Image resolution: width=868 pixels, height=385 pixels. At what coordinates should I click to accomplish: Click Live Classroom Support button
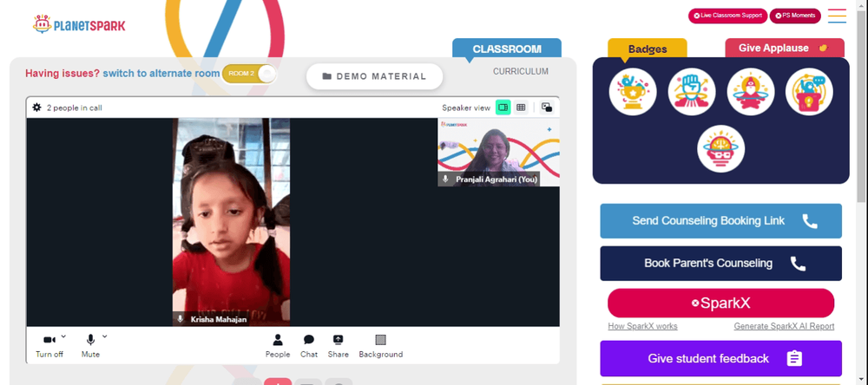point(727,16)
